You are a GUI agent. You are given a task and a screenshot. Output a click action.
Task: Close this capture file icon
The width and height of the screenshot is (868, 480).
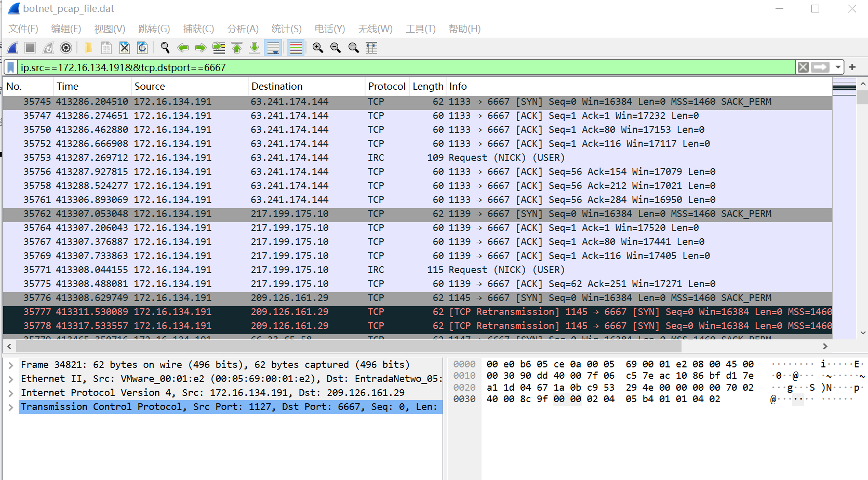pyautogui.click(x=125, y=48)
